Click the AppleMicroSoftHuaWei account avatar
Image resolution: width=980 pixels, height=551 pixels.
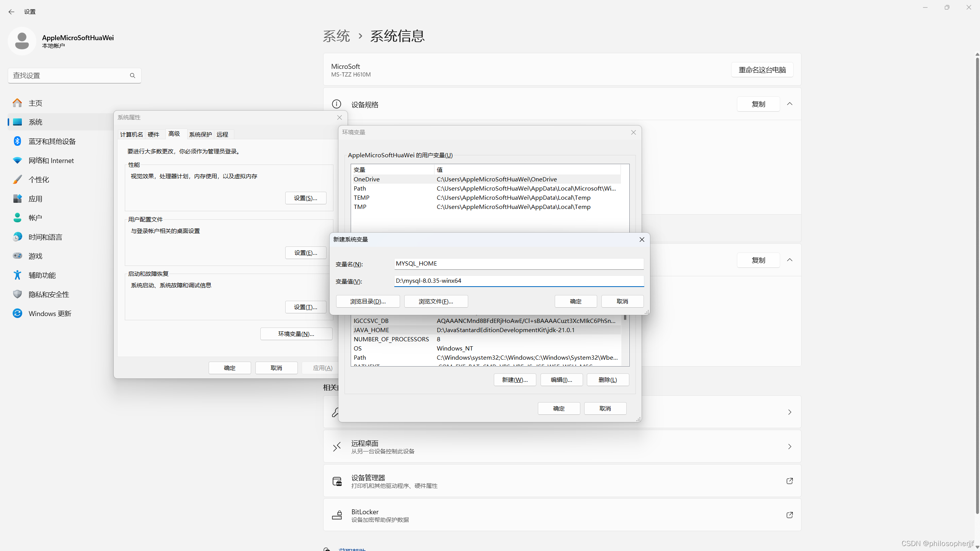tap(22, 41)
